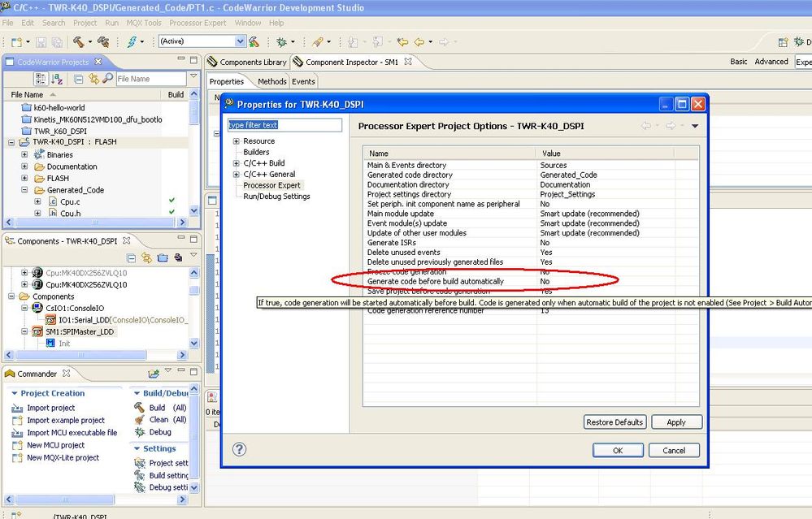Collapse the Settings section in Commander
The width and height of the screenshot is (812, 519).
pos(137,448)
